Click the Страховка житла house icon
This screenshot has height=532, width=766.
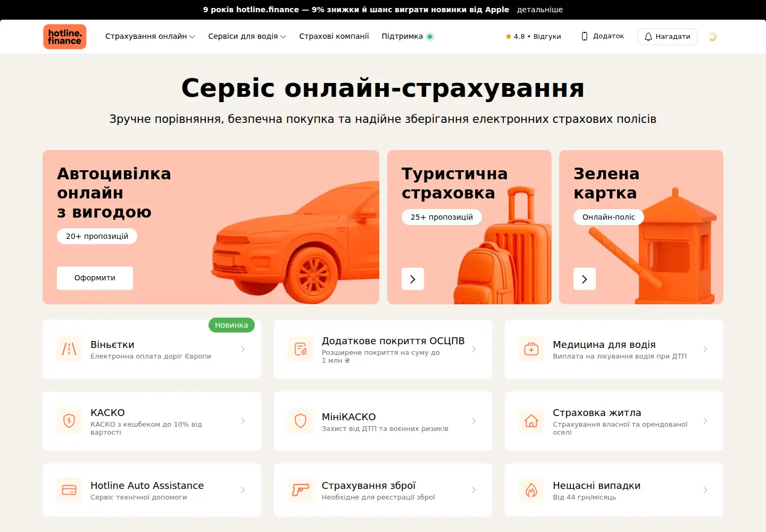click(x=531, y=421)
